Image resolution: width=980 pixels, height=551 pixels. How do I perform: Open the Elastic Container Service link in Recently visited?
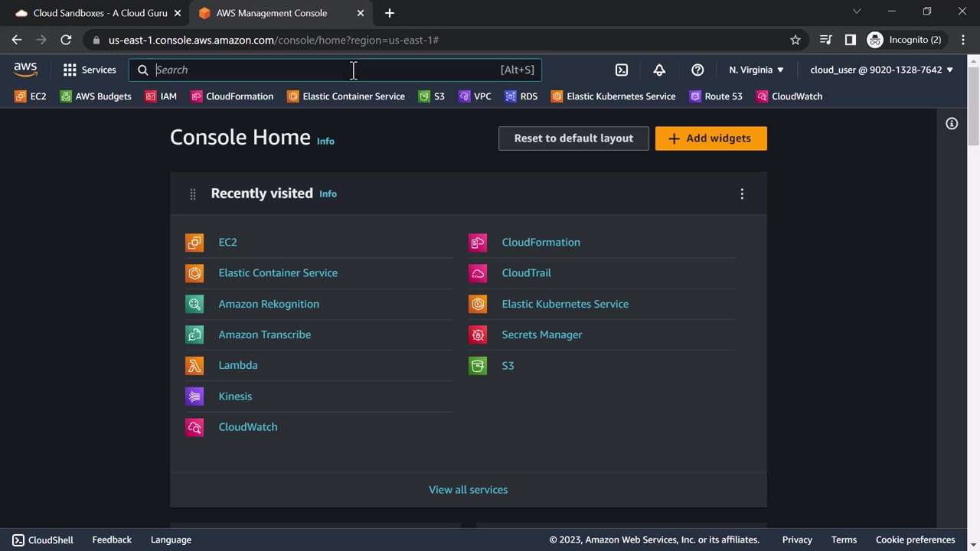pyautogui.click(x=278, y=273)
